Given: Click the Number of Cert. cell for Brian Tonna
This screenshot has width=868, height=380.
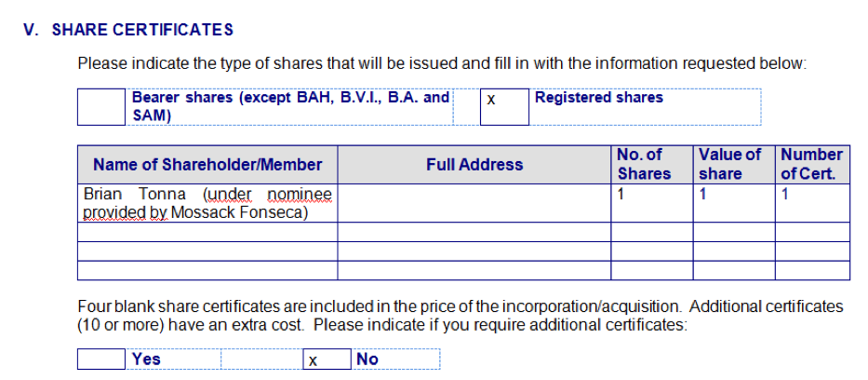Looking at the screenshot, I should click(813, 203).
